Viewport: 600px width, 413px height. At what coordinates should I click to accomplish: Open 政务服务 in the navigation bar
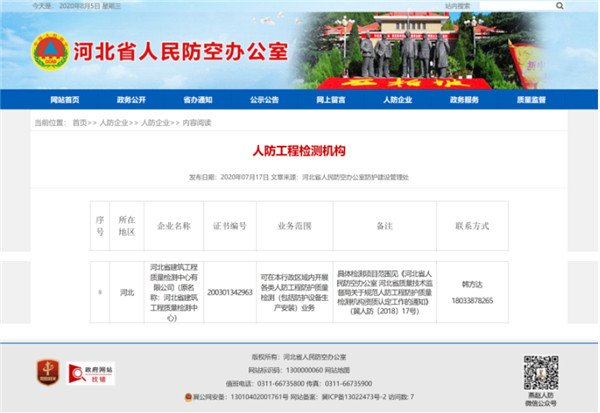[464, 100]
